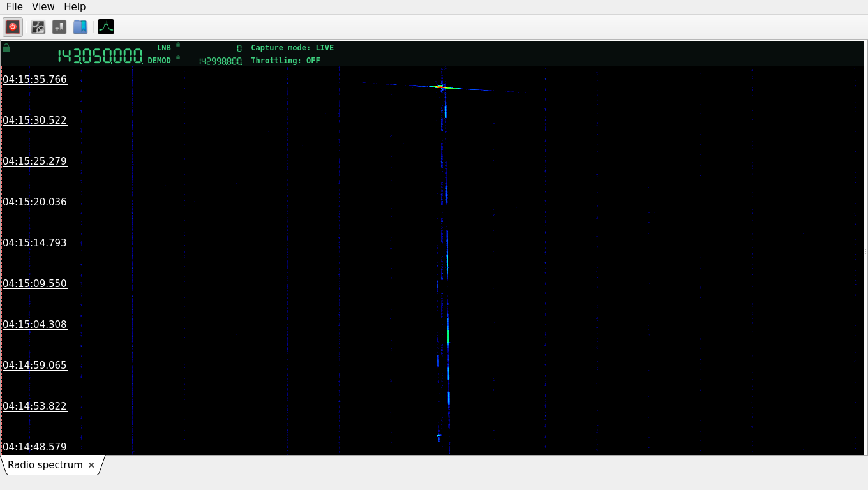Click the 04:15:14.793 timestamp
This screenshot has width=868, height=490.
tap(34, 243)
